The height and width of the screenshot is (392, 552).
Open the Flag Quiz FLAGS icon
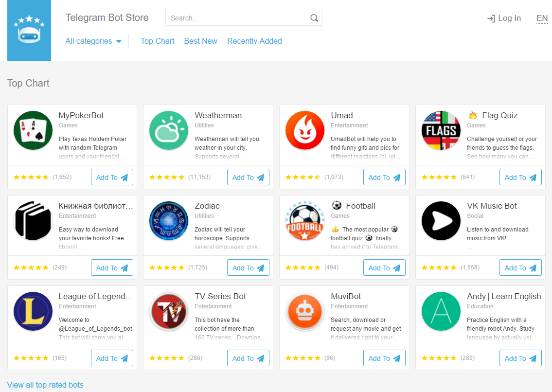pyautogui.click(x=441, y=130)
